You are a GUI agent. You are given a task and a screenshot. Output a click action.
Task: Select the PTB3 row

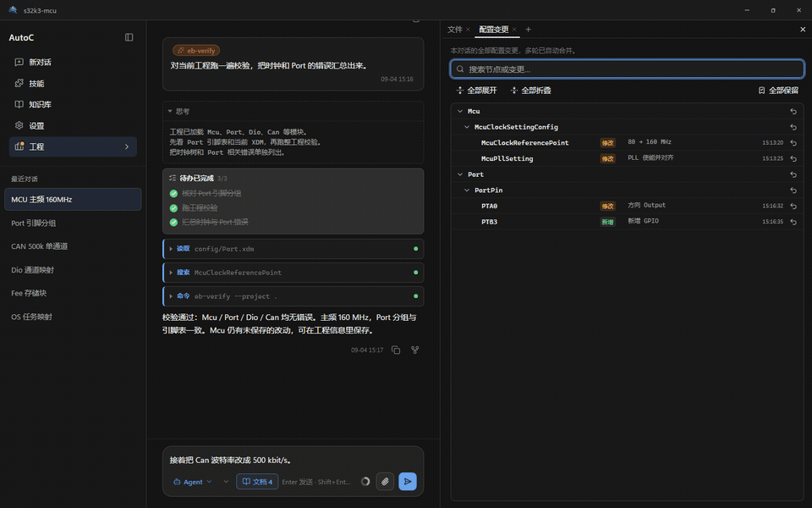click(627, 222)
